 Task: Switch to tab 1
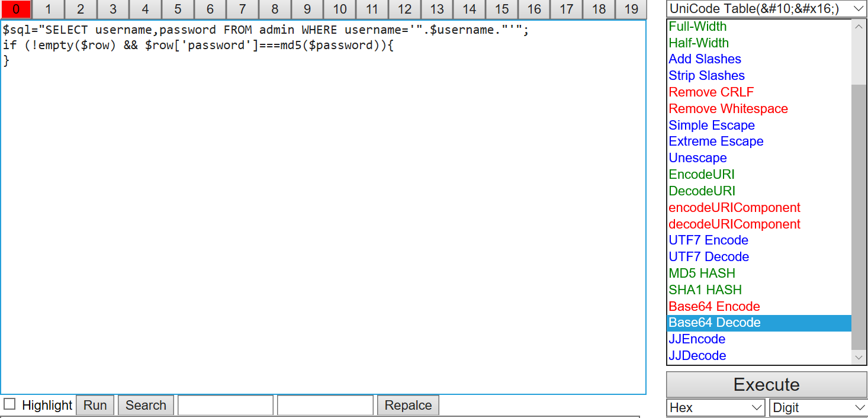[48, 9]
